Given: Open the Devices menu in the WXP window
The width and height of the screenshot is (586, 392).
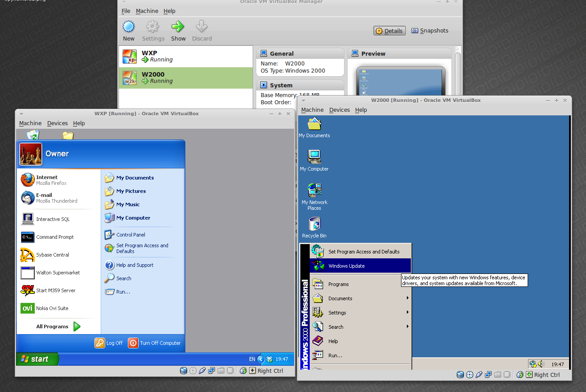Looking at the screenshot, I should 57,123.
